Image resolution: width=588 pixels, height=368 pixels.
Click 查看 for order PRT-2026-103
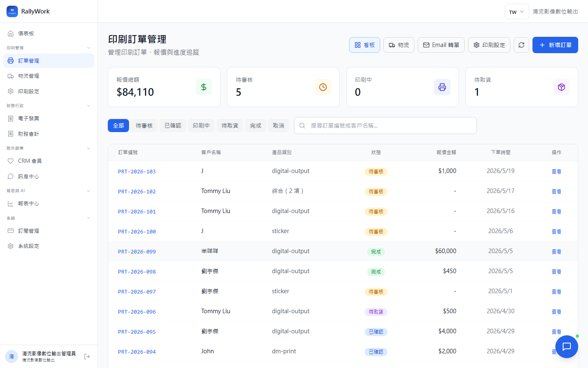pyautogui.click(x=556, y=172)
